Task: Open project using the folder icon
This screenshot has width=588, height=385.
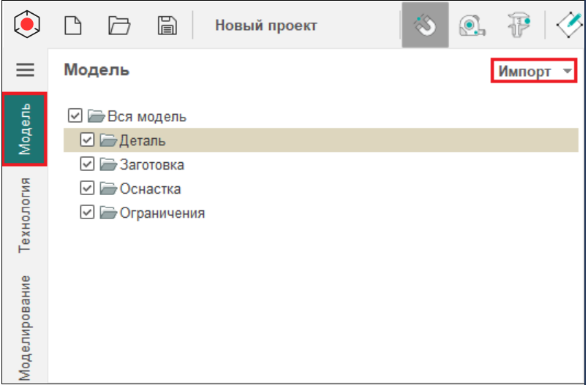Action: tap(118, 26)
